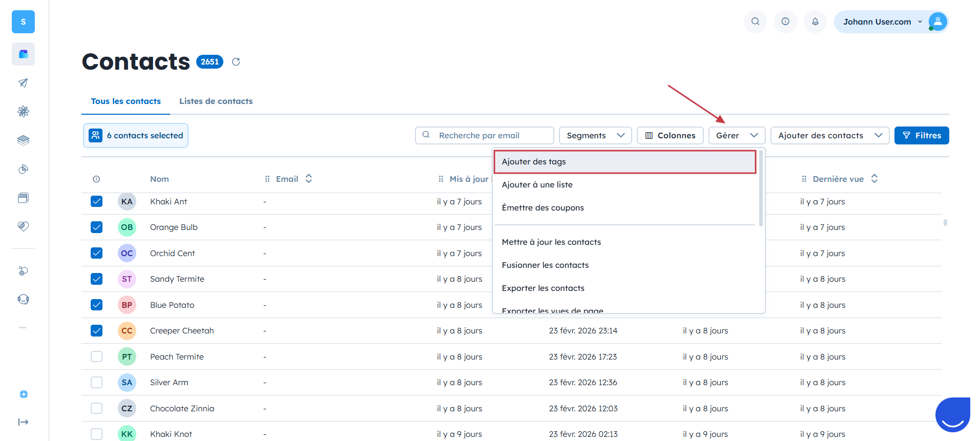Click the selected contacts people icon
Viewport: 980px width, 441px height.
click(95, 135)
